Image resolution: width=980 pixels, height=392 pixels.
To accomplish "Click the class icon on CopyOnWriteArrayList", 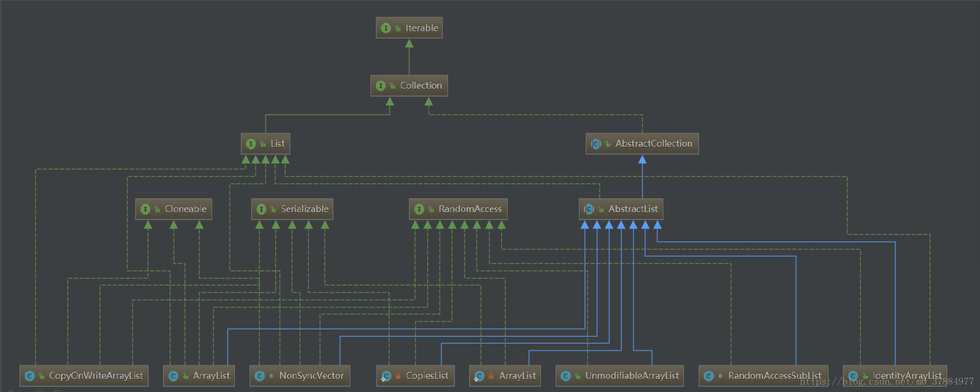I will tap(30, 376).
